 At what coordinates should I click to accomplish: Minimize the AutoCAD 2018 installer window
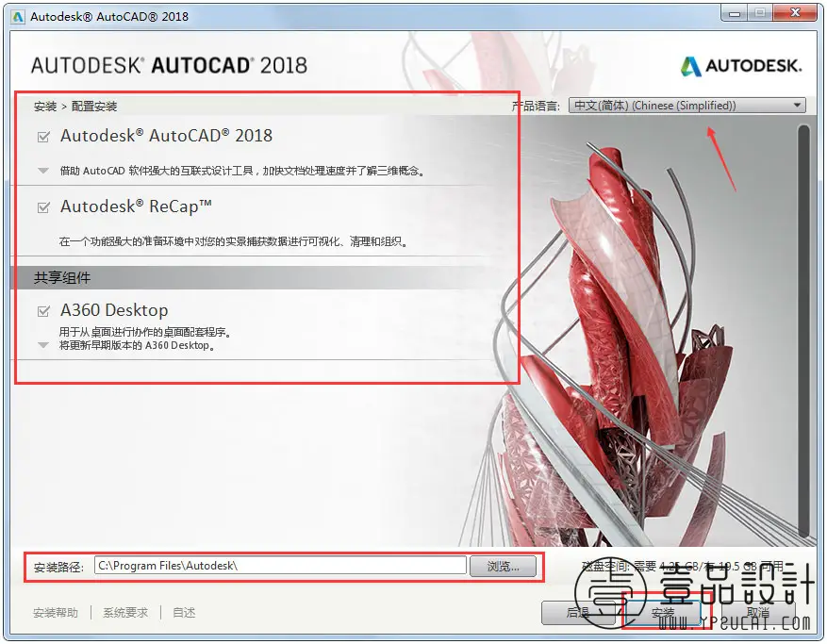tap(735, 13)
